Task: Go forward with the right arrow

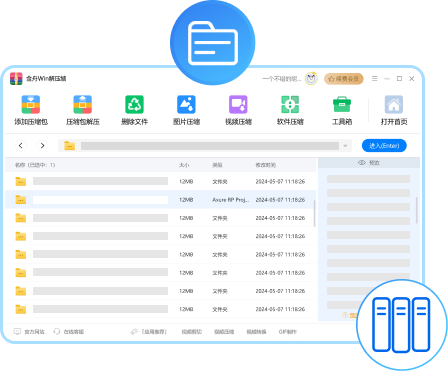Action: click(42, 146)
